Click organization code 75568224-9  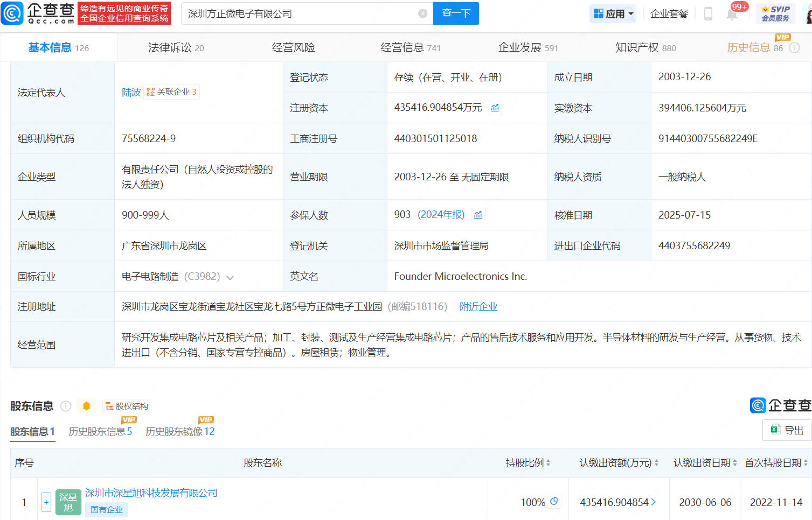point(149,138)
